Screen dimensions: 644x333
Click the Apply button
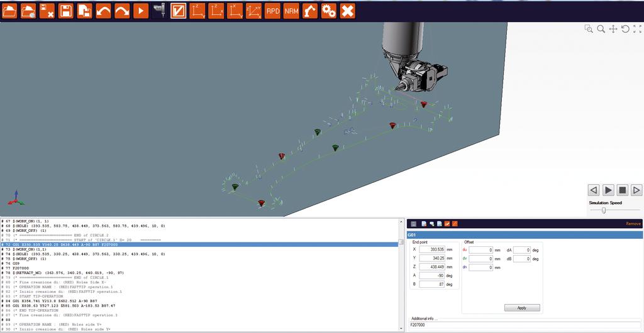tap(522, 308)
